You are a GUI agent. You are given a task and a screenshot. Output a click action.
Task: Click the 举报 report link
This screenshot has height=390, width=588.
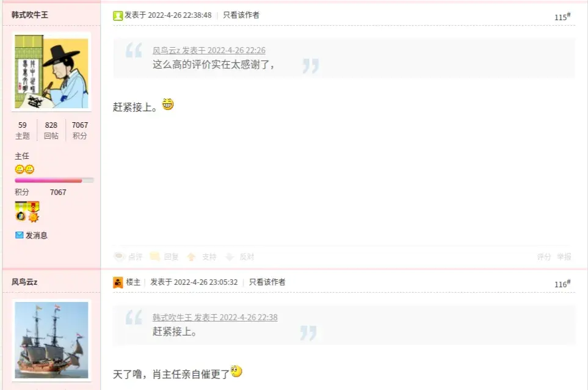tap(564, 257)
